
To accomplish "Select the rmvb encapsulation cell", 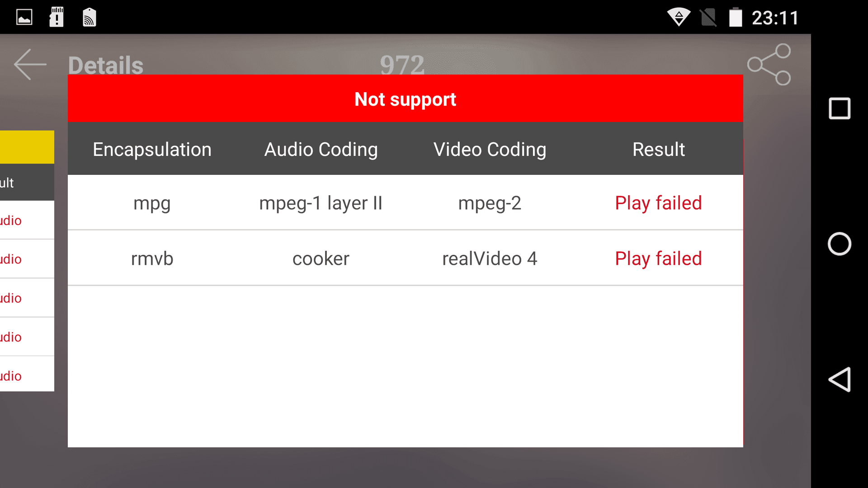I will point(152,258).
